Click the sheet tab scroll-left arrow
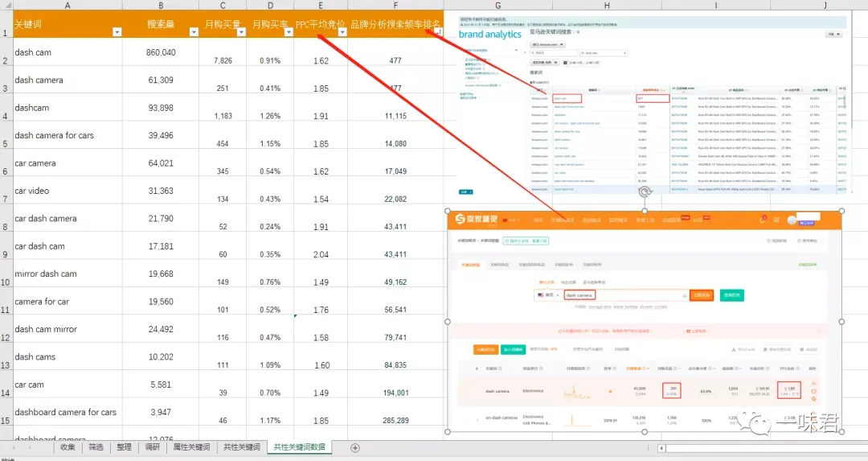868x461 pixels. 14,447
